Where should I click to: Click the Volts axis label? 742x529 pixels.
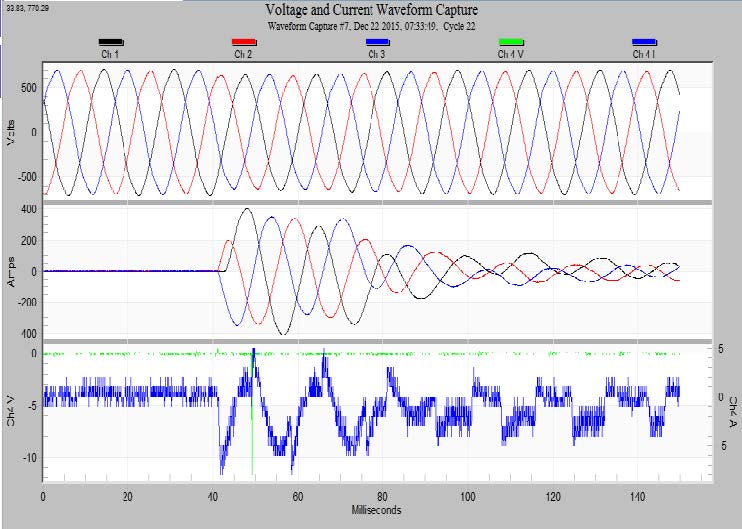11,134
